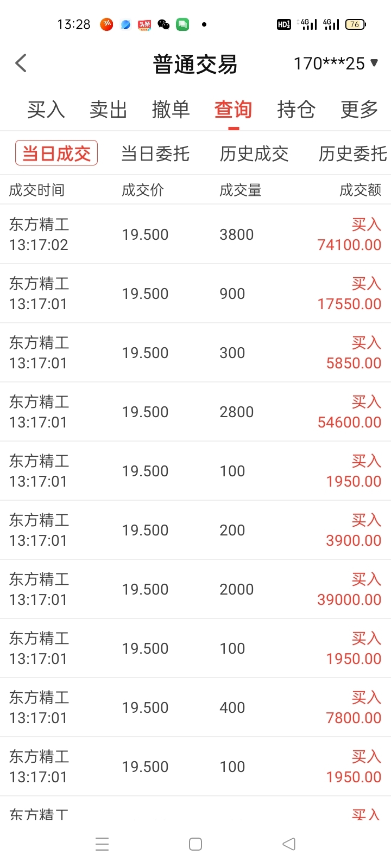Show 当日委托 orders list
Screen dimensions: 391x868
(x=155, y=154)
